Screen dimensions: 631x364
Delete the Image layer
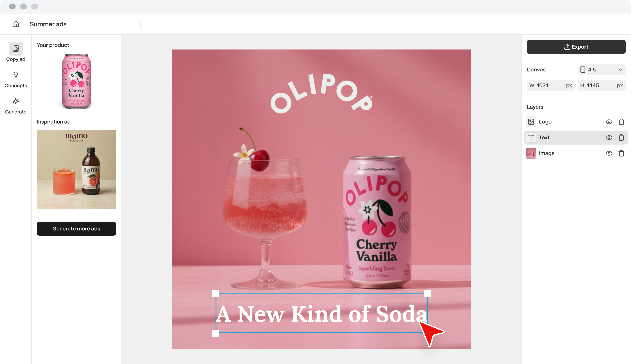pyautogui.click(x=621, y=153)
